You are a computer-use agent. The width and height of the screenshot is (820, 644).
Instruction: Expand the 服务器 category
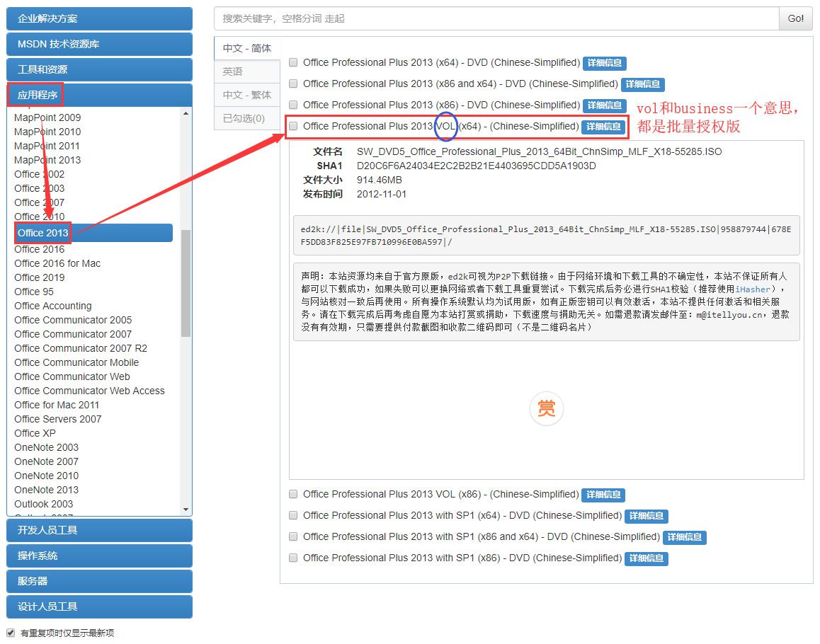(x=99, y=581)
